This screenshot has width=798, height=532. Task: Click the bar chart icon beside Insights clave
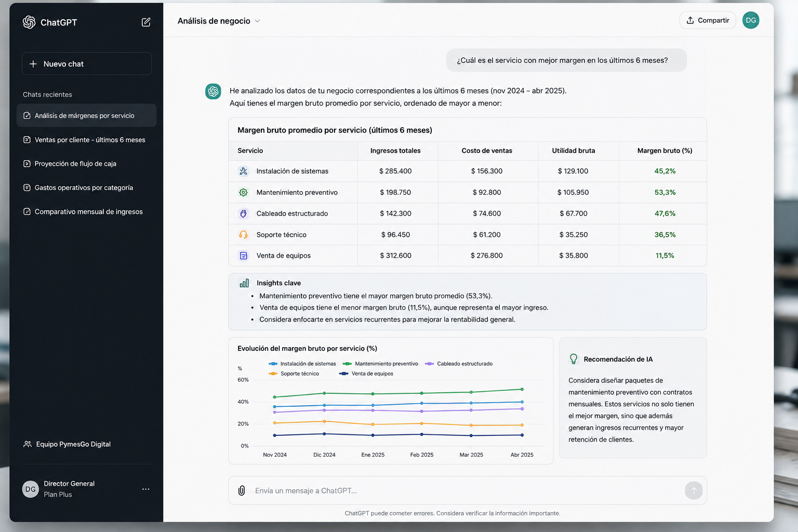click(x=244, y=283)
